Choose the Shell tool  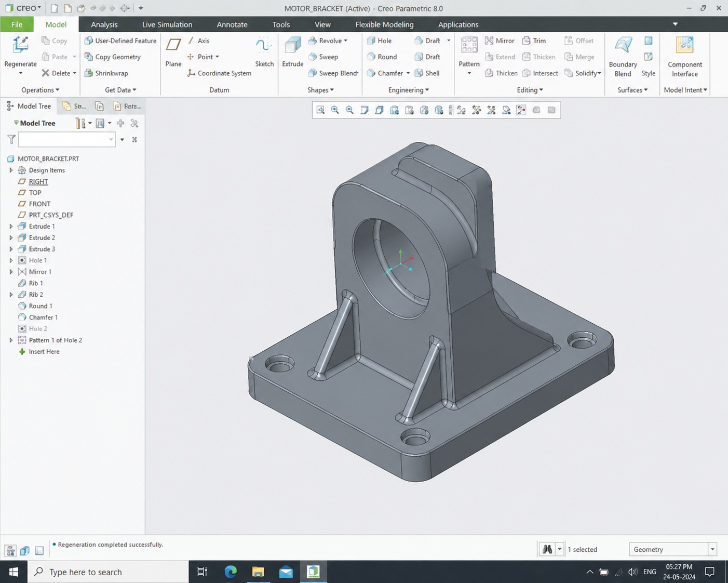pos(427,73)
